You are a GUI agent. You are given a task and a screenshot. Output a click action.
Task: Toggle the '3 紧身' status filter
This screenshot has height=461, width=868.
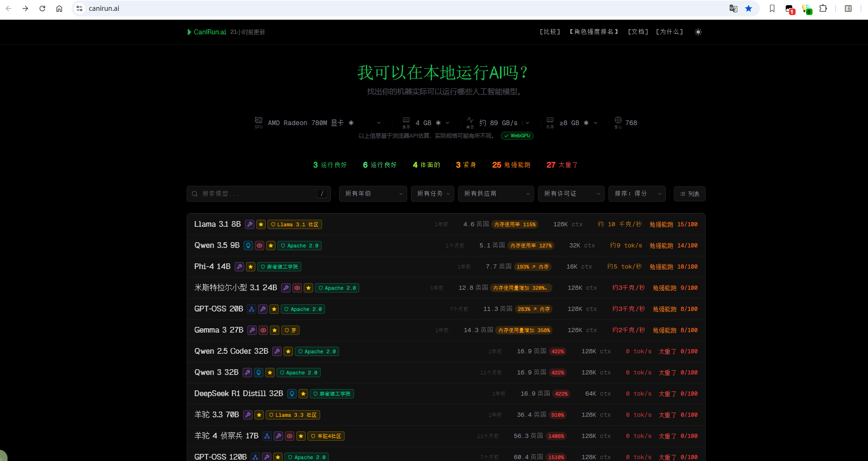[466, 165]
